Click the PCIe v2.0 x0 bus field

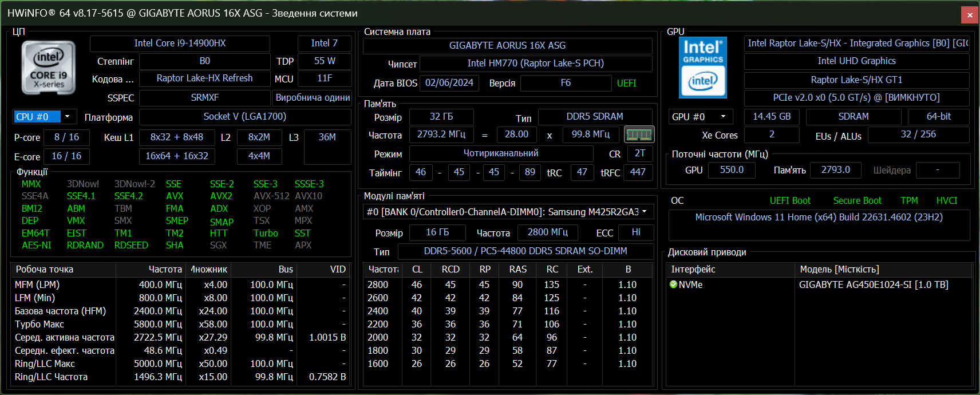click(856, 98)
